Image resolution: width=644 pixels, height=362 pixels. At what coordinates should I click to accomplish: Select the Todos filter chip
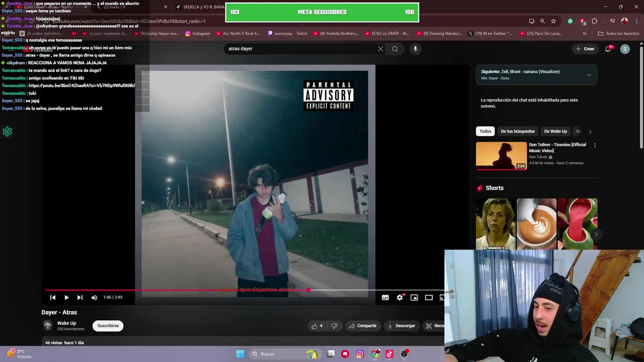pos(485,131)
